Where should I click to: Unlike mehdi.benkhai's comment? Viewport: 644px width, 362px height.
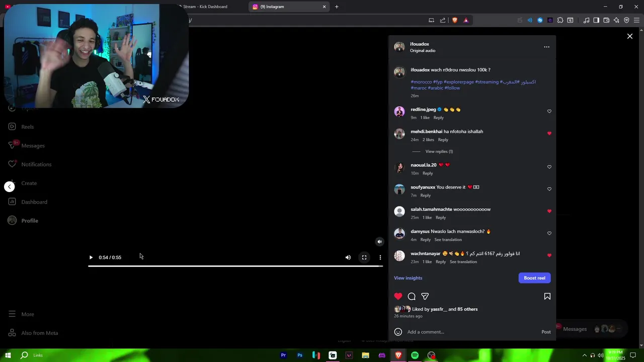[x=549, y=133]
